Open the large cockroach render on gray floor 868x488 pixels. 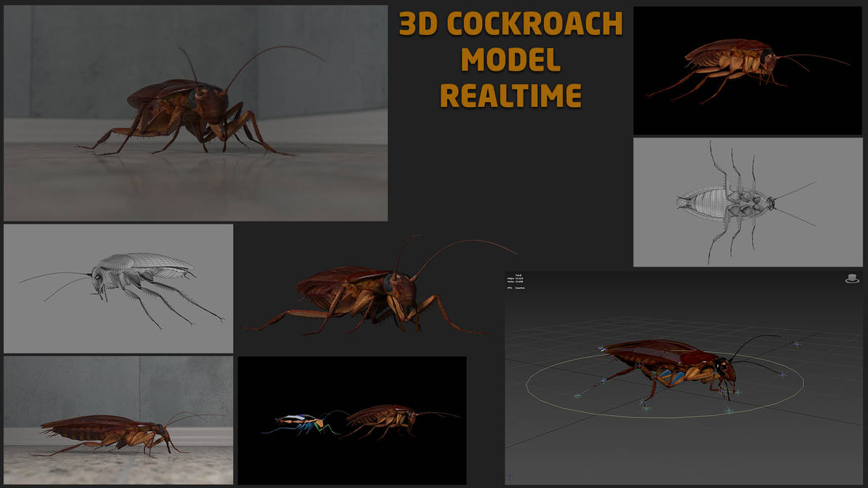(195, 113)
